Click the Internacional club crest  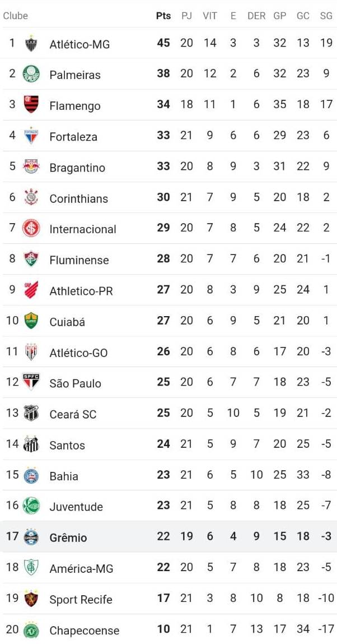coord(31,229)
